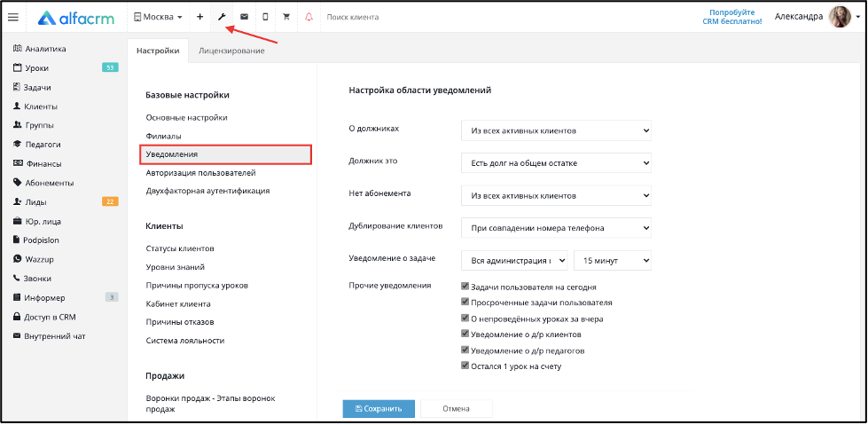This screenshot has width=868, height=425.
Task: Select Филиалы in settings menu
Action: click(163, 136)
